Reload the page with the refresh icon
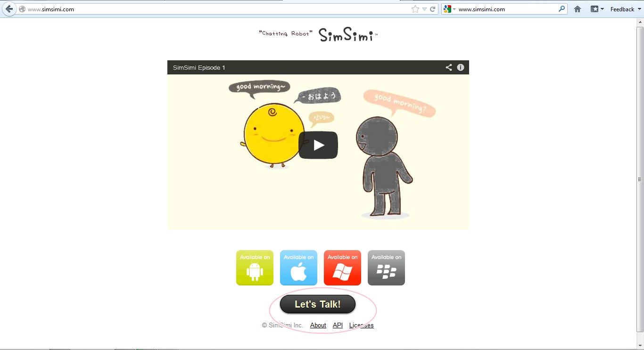Image resolution: width=644 pixels, height=350 pixels. [432, 9]
